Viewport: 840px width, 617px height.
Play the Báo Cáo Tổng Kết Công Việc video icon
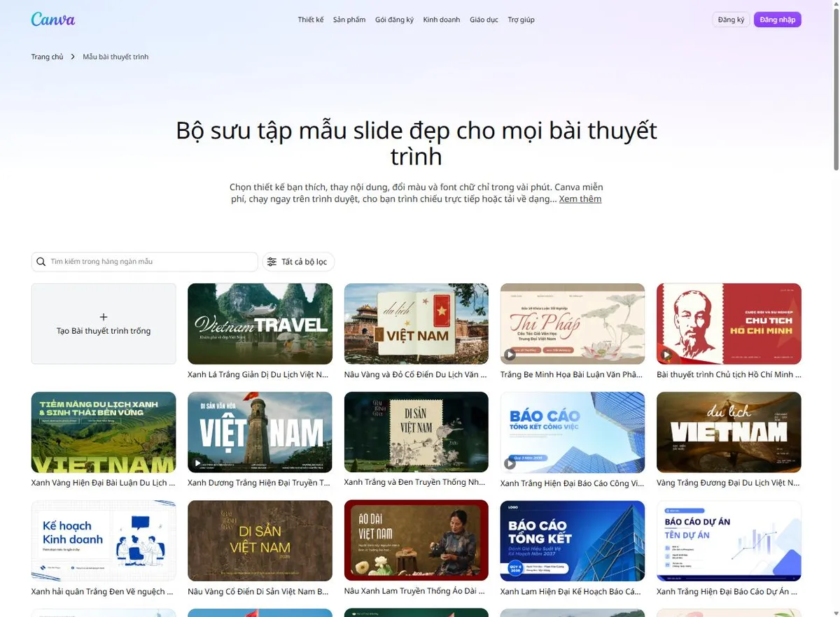510,463
